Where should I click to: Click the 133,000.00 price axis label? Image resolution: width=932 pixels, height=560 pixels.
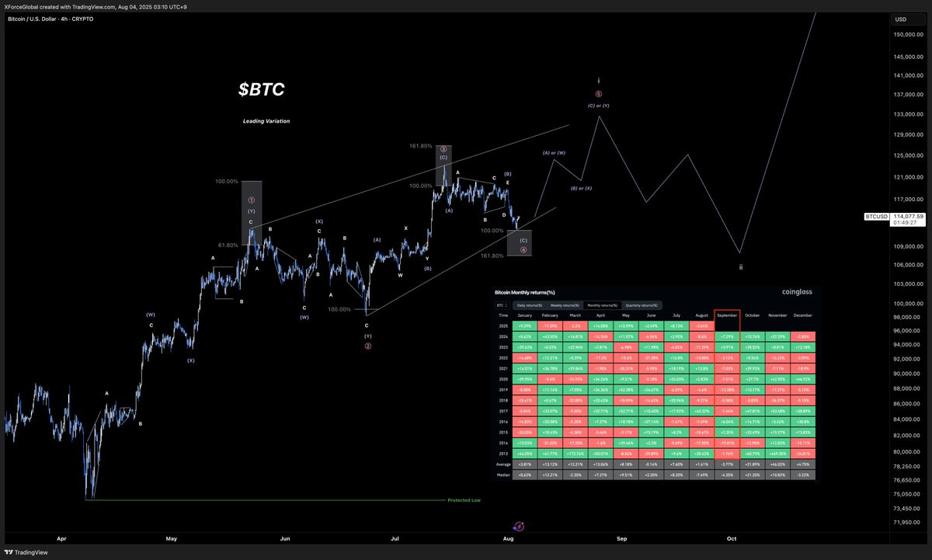pyautogui.click(x=910, y=115)
